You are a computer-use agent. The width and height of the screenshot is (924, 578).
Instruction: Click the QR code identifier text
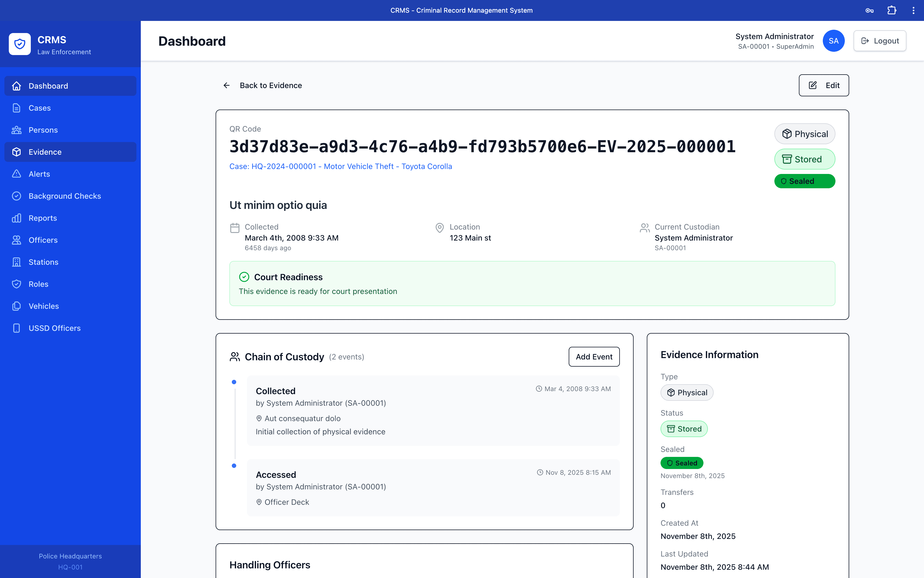pyautogui.click(x=482, y=146)
